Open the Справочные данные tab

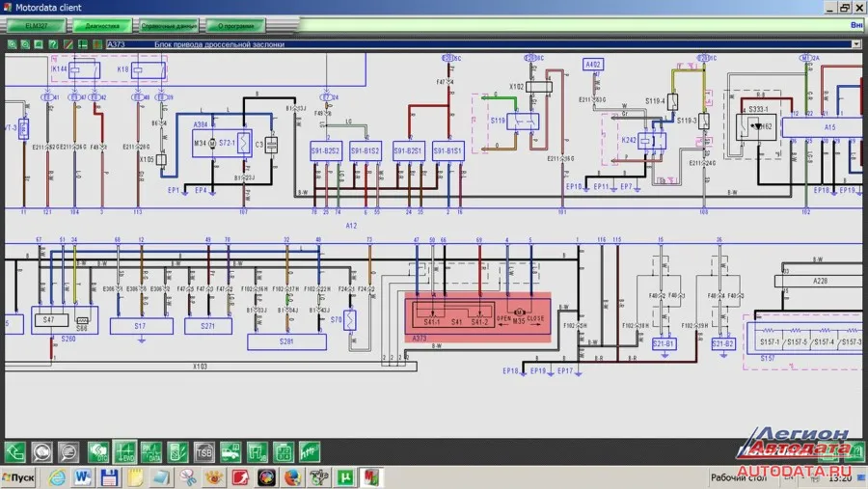(x=168, y=26)
